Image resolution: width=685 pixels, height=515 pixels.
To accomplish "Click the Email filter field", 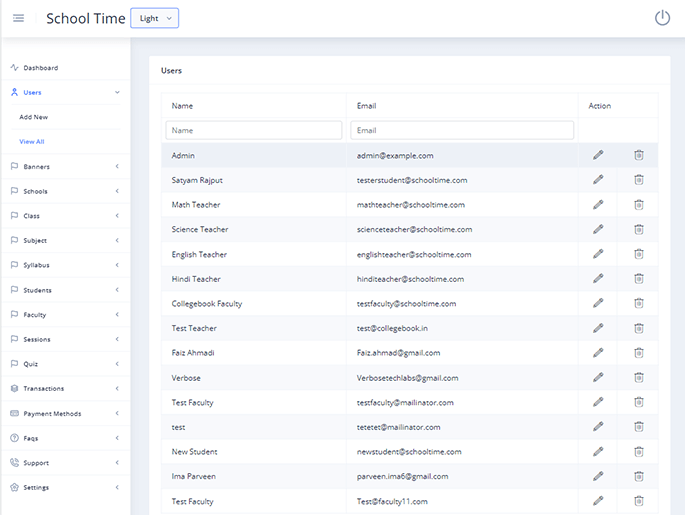I will click(x=462, y=130).
